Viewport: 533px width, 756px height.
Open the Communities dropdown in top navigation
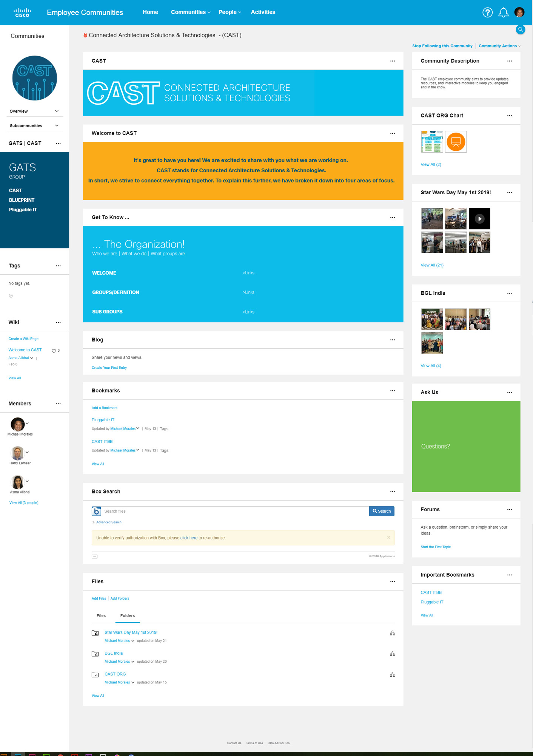pos(191,12)
